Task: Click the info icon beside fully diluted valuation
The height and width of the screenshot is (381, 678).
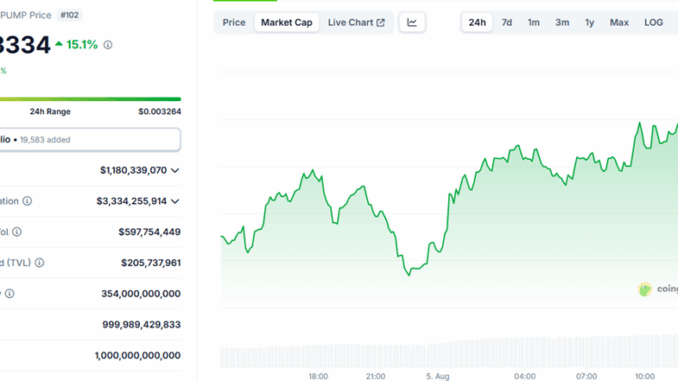Action: coord(27,201)
